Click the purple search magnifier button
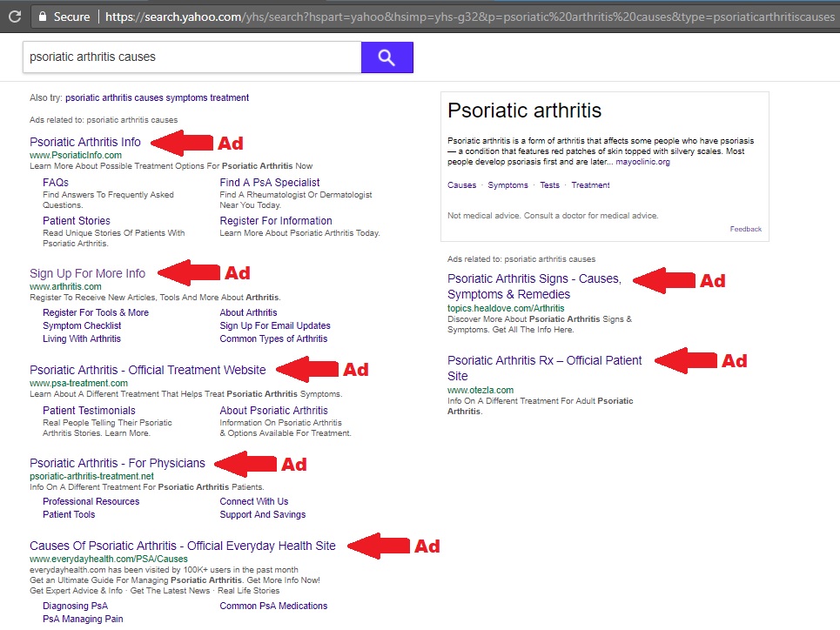The image size is (840, 630). 386,57
